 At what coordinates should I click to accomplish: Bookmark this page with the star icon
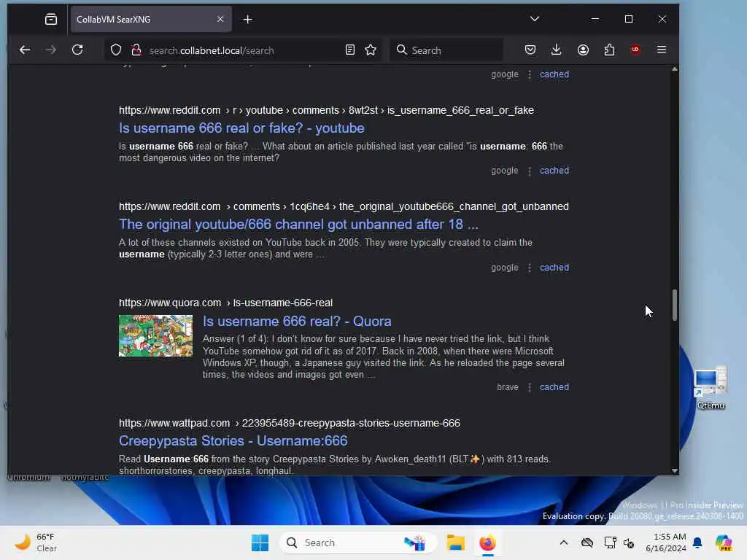point(371,50)
